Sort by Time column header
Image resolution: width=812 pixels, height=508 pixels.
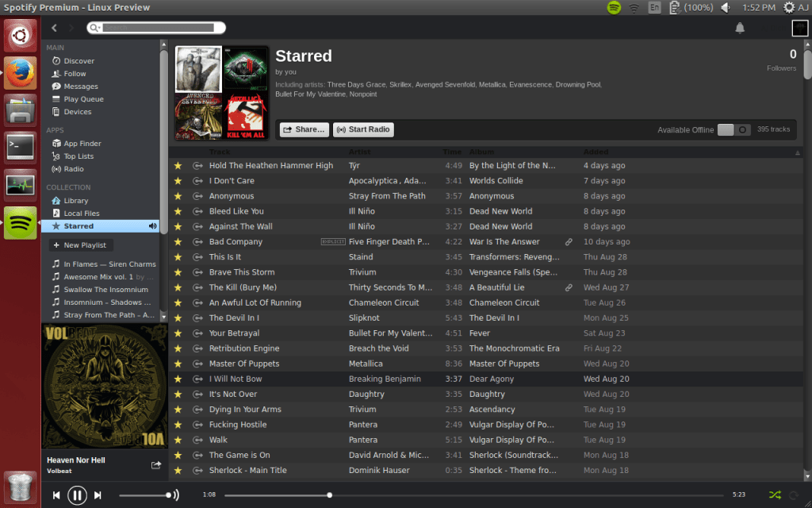452,152
